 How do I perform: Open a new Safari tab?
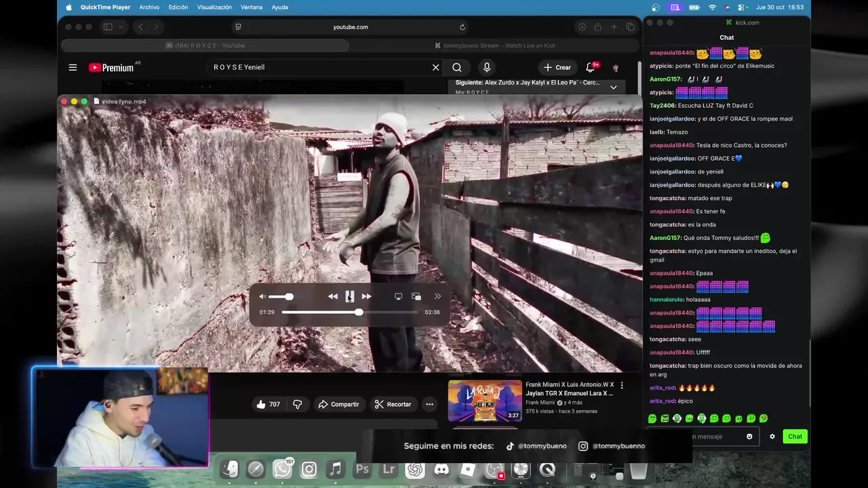(x=614, y=27)
